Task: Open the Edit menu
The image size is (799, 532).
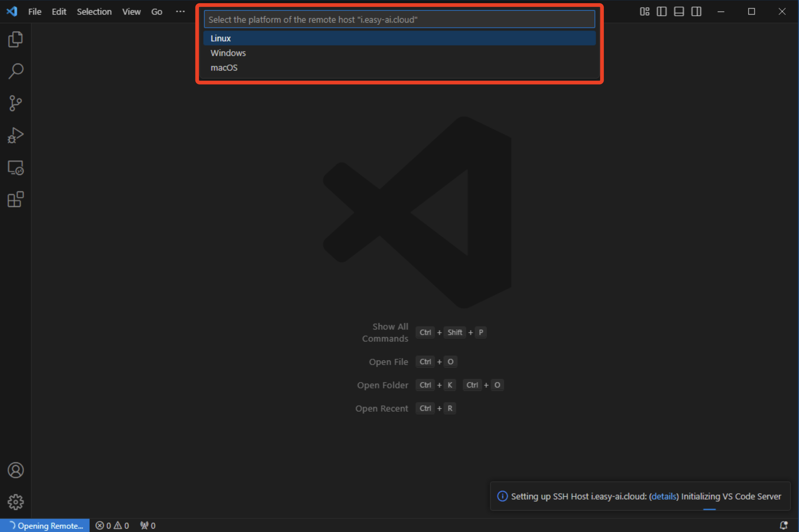Action: (59, 11)
